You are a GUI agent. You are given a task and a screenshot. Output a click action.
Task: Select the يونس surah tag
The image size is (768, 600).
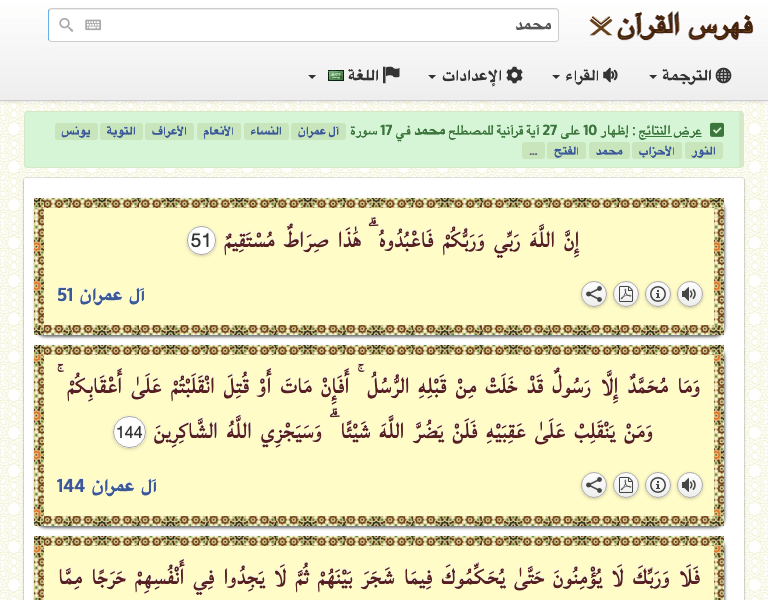(x=76, y=132)
